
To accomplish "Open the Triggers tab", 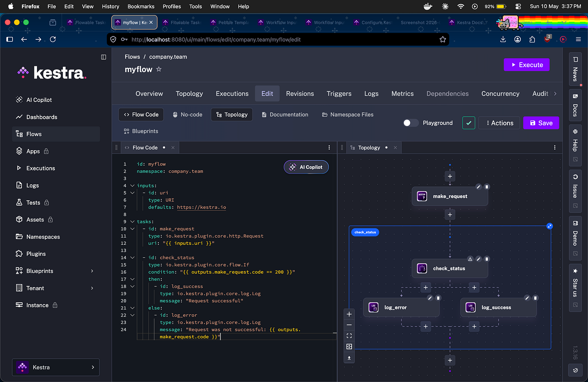I will [x=339, y=94].
